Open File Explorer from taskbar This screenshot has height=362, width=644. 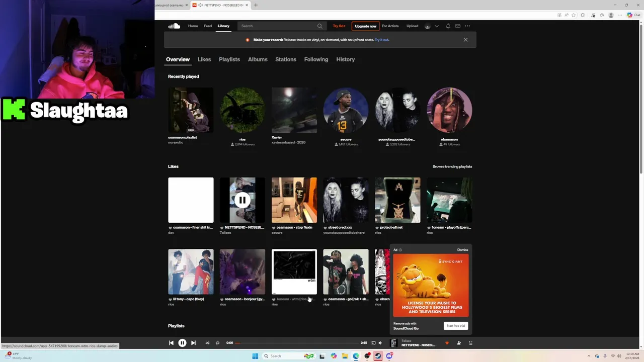345,356
